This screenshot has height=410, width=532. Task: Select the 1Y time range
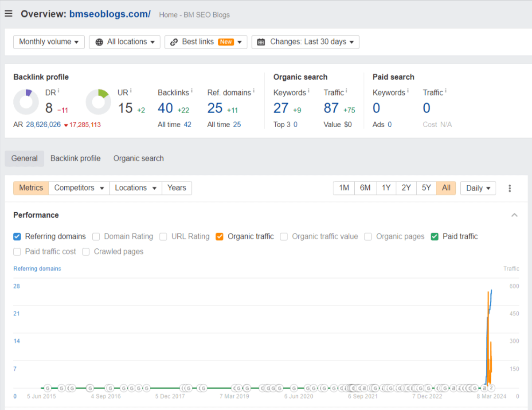[x=386, y=188]
